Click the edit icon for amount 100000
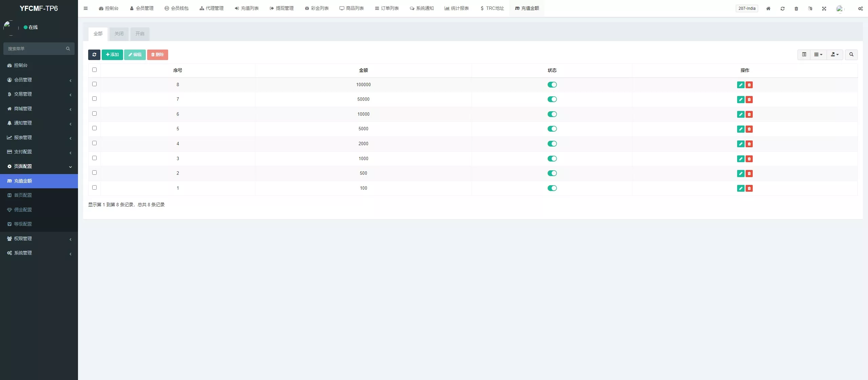Viewport: 868px width, 380px height. coord(741,85)
